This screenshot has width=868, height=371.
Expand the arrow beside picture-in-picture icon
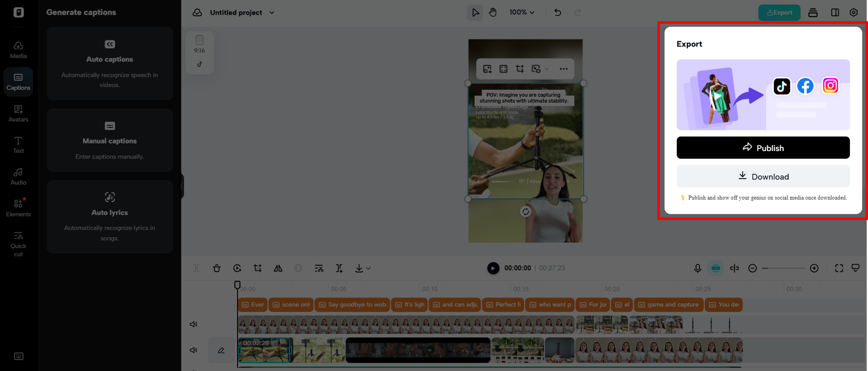[547, 69]
